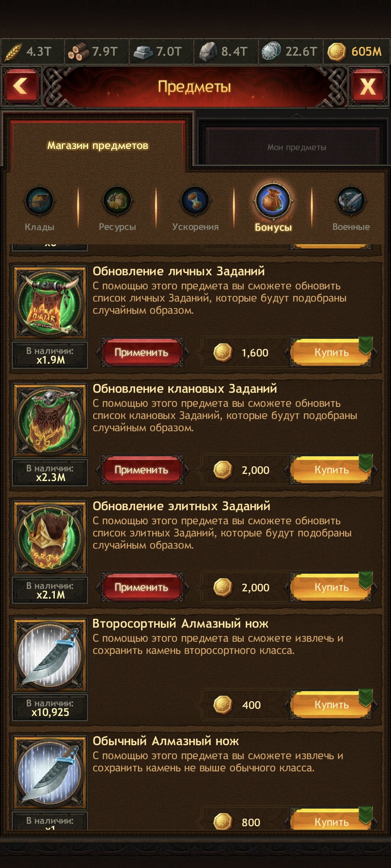391x868 pixels.
Task: Apply Обновление элитных Заданий item
Action: pyautogui.click(x=141, y=587)
